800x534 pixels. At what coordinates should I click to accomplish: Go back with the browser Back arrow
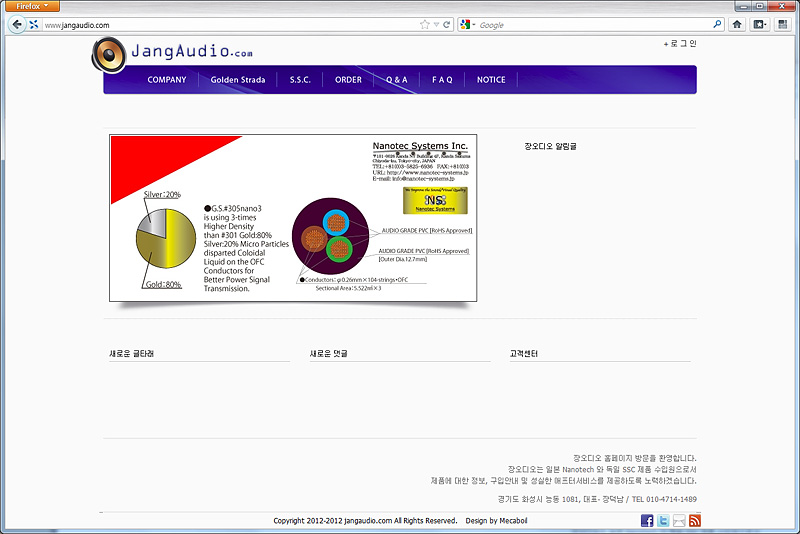(17, 24)
